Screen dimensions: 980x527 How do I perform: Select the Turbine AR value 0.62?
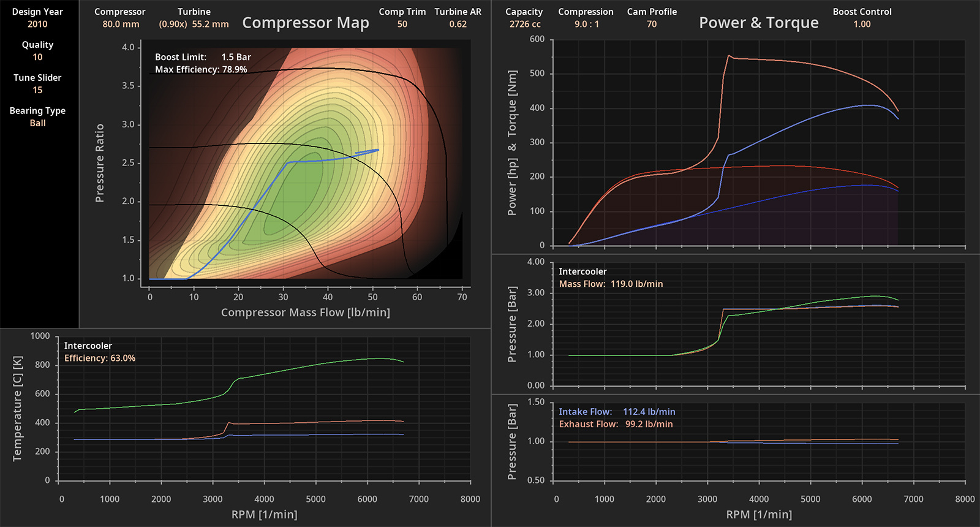click(x=458, y=24)
